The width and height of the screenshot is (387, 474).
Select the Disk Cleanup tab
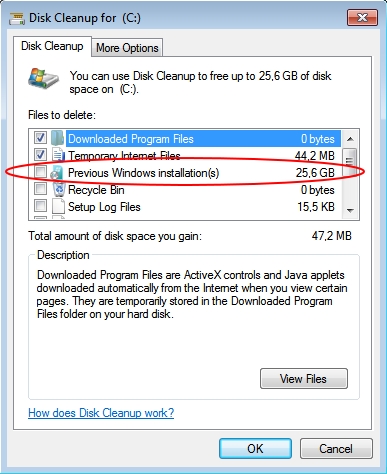pyautogui.click(x=52, y=46)
